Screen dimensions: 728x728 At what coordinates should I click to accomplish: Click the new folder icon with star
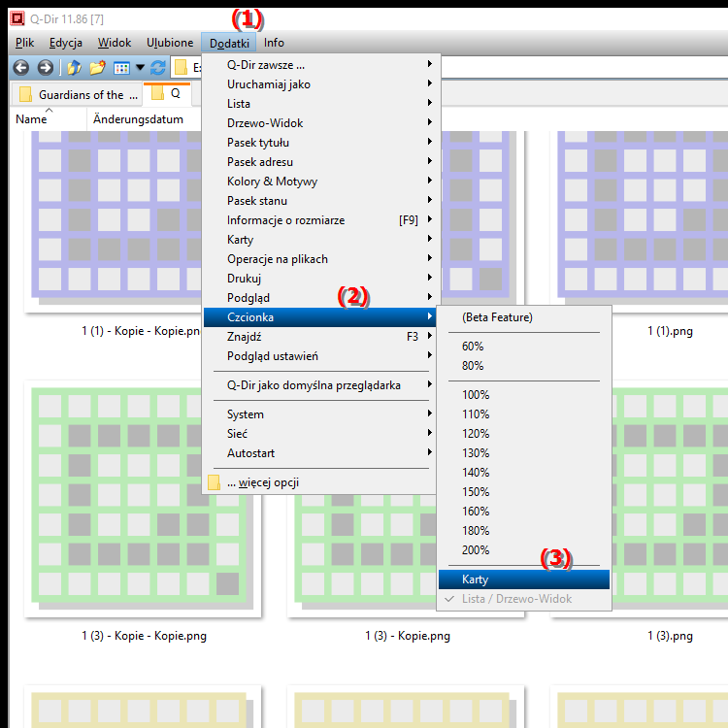tap(97, 68)
